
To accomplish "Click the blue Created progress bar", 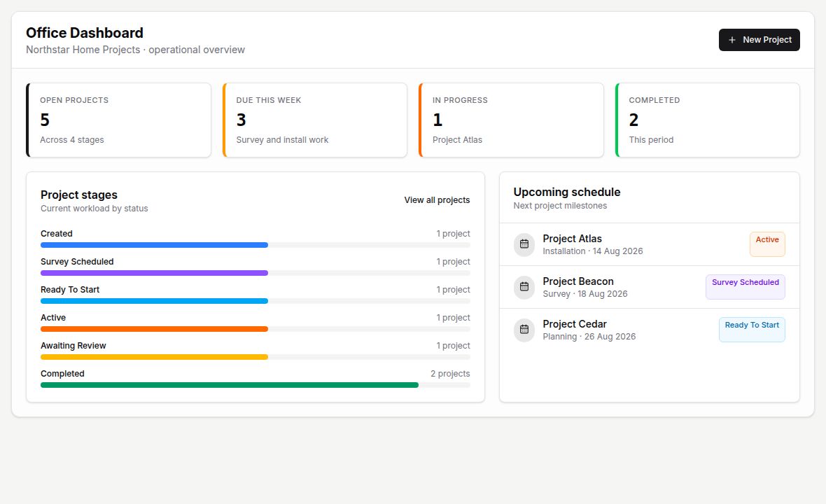I will coord(154,245).
